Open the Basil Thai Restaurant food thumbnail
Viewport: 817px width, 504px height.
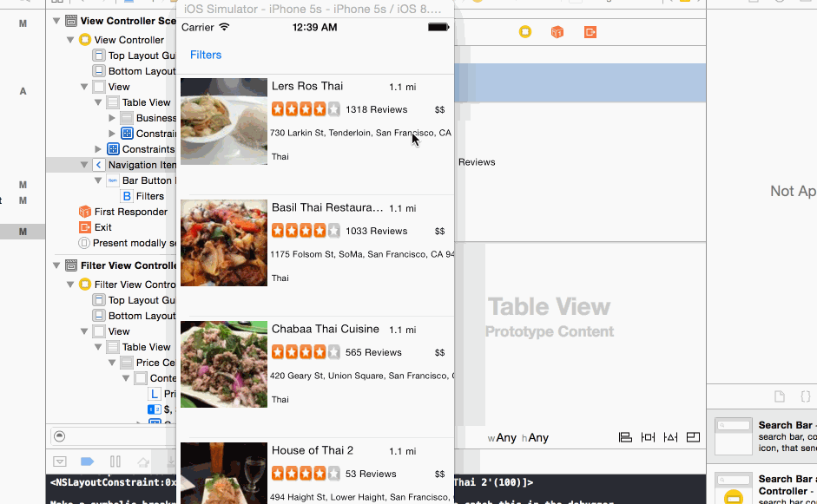pos(223,243)
